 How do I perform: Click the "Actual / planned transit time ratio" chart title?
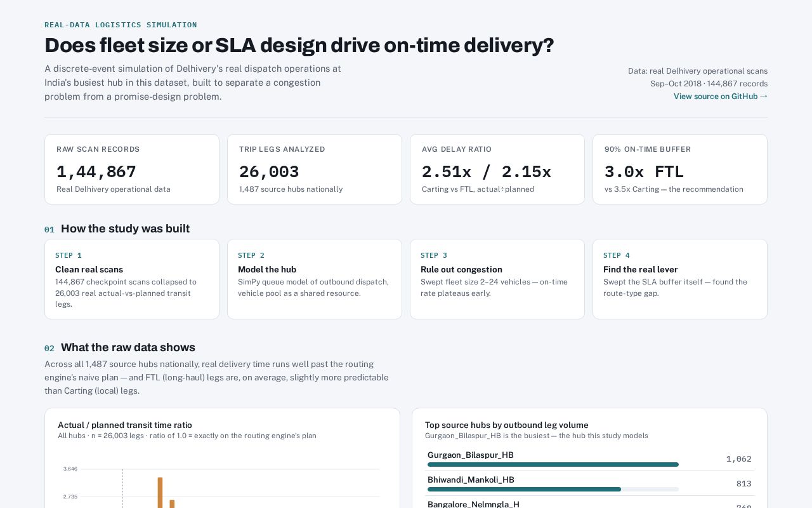pos(125,425)
